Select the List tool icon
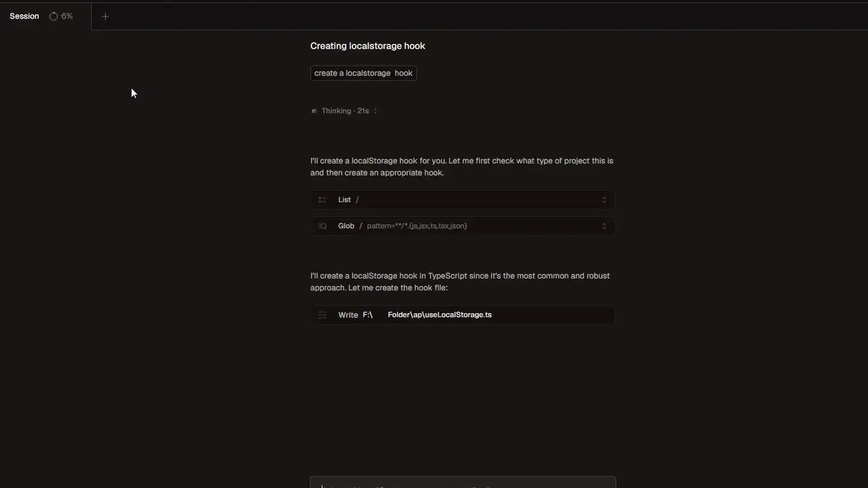Image resolution: width=868 pixels, height=488 pixels. click(x=322, y=200)
